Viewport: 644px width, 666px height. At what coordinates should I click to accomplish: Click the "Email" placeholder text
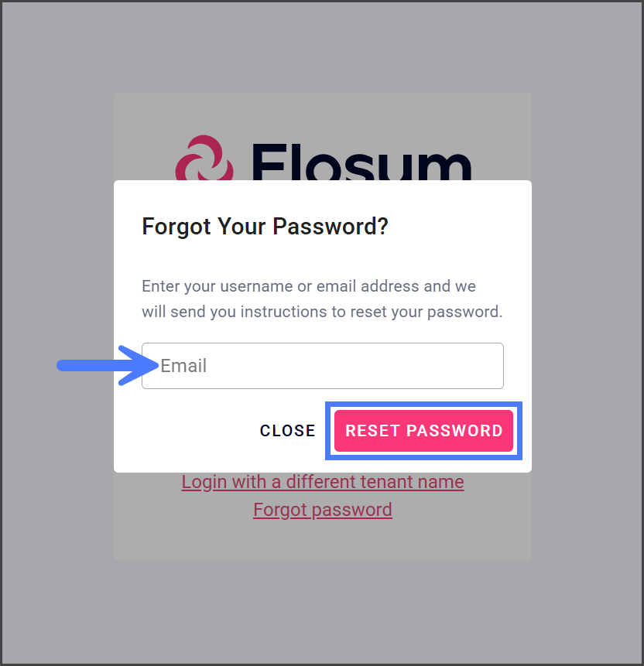[x=183, y=366]
